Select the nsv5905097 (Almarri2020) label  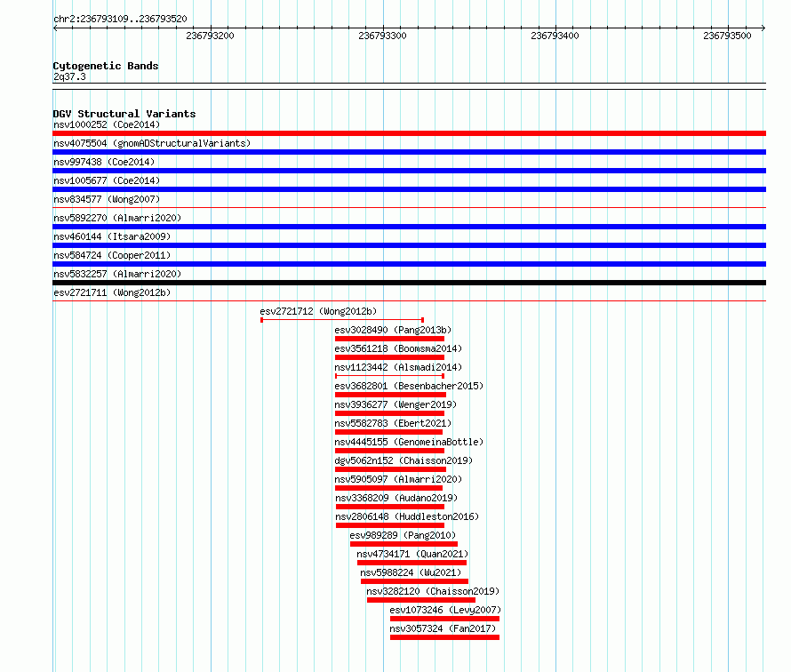tap(398, 479)
